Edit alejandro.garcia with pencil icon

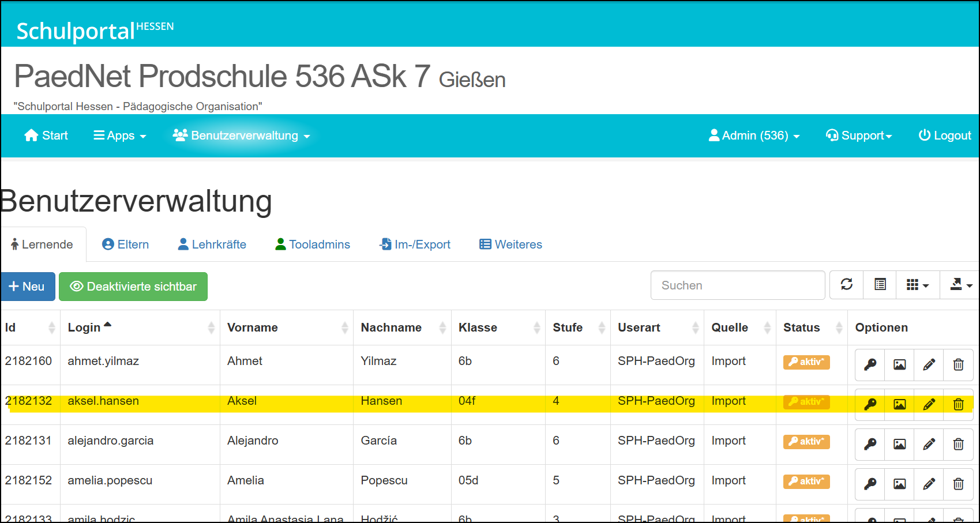[929, 444]
